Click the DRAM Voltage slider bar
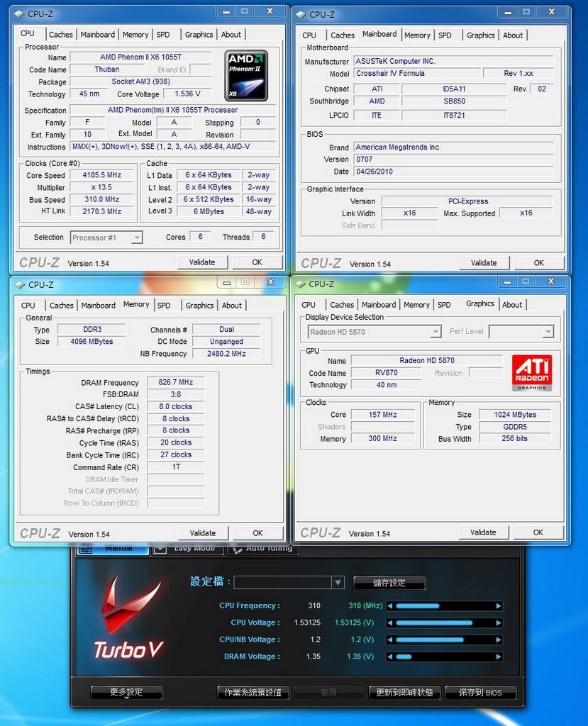The height and width of the screenshot is (726, 588). coord(444,657)
